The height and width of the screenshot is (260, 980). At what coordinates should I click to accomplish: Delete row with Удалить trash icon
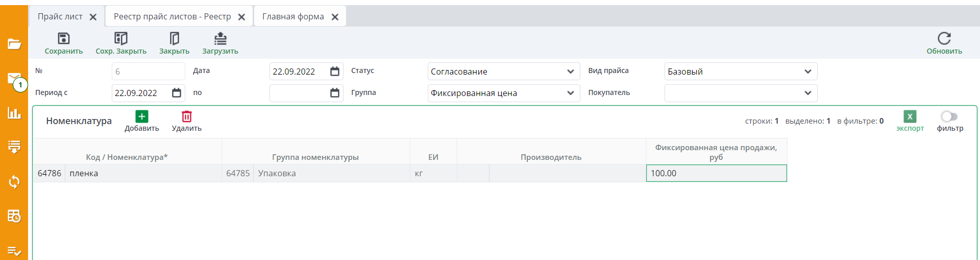[187, 117]
